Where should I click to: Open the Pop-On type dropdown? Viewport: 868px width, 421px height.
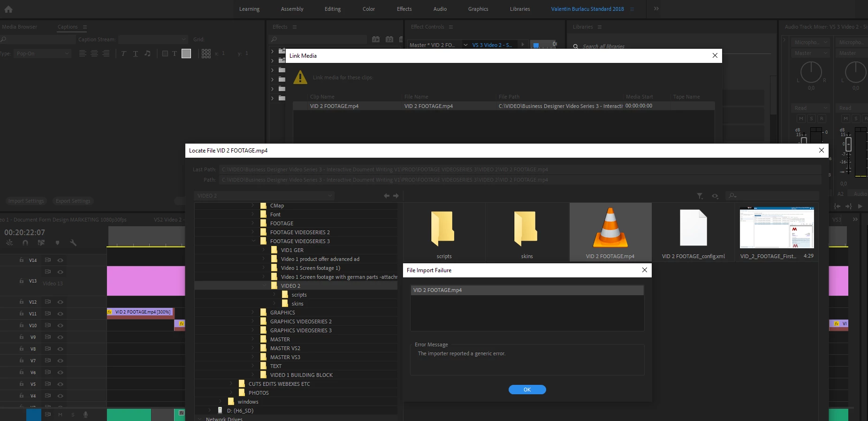(42, 54)
